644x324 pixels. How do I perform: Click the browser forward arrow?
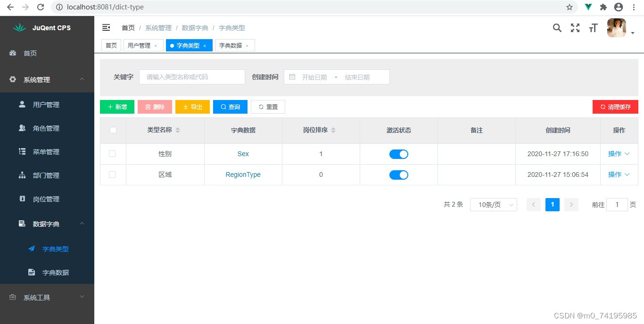[25, 7]
